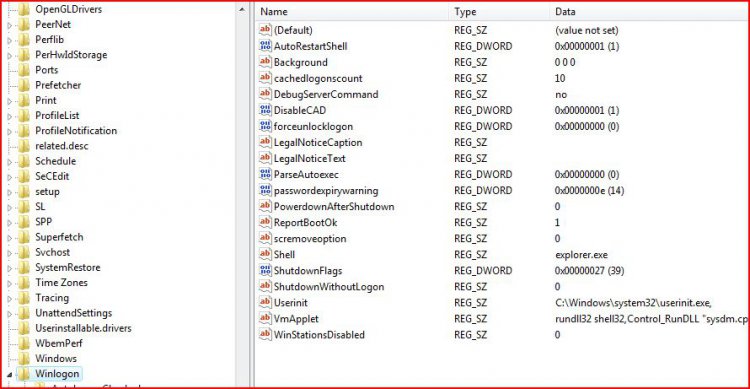Click the '0x00000027 (39)' data cell
Image resolution: width=750 pixels, height=389 pixels.
click(x=589, y=270)
